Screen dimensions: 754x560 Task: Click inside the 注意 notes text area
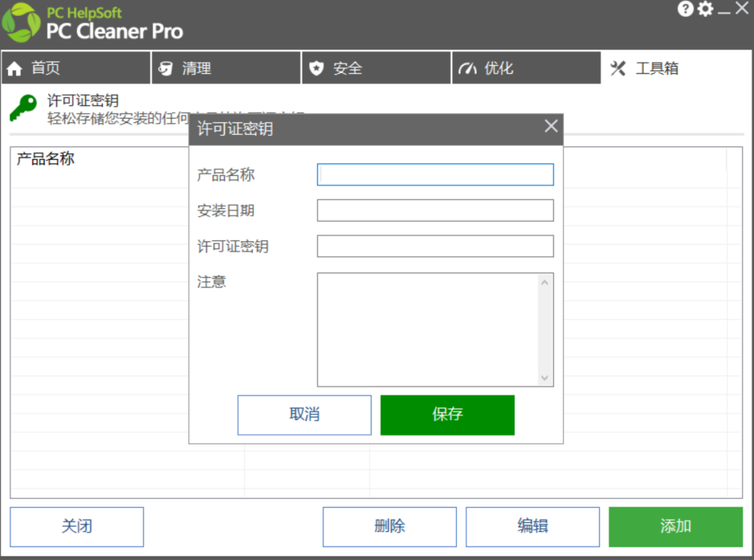[428, 330]
